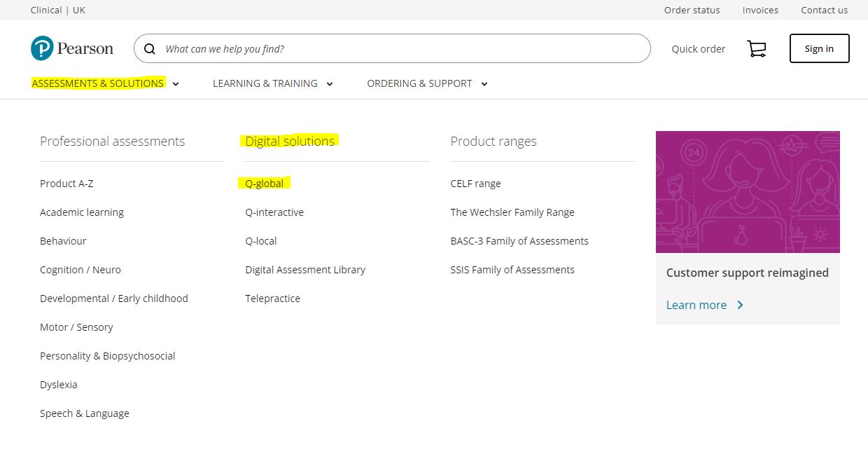The image size is (868, 452).
Task: Click the customer support illustration image
Action: coord(747,191)
